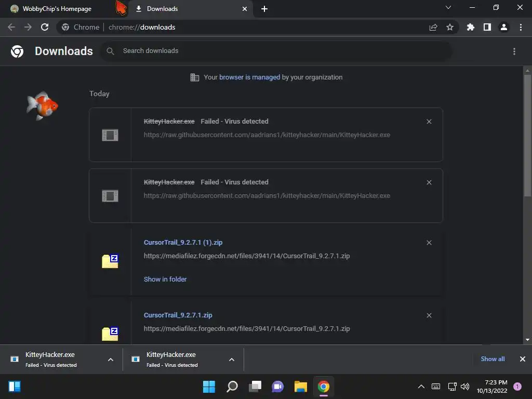Expand options for second shelf KitteyHacker.exe
Viewport: 532px width, 399px height.
point(232,360)
